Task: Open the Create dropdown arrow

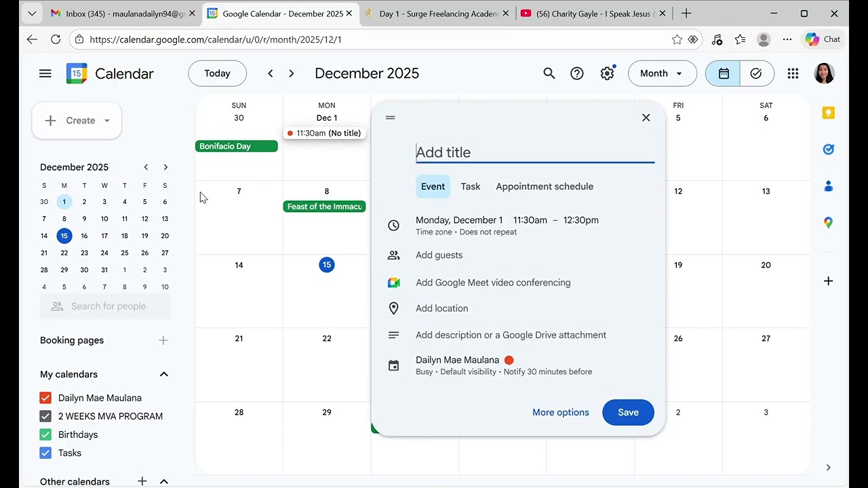Action: (106, 121)
